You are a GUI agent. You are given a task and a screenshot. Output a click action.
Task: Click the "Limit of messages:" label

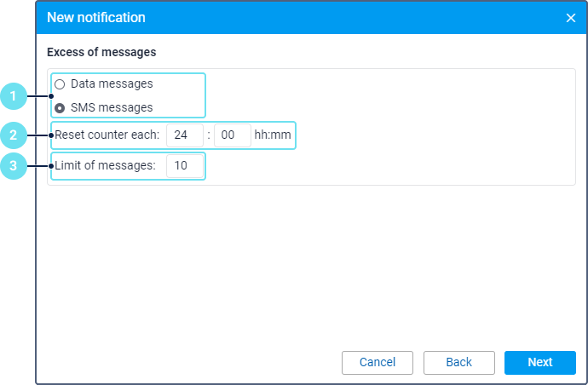105,165
